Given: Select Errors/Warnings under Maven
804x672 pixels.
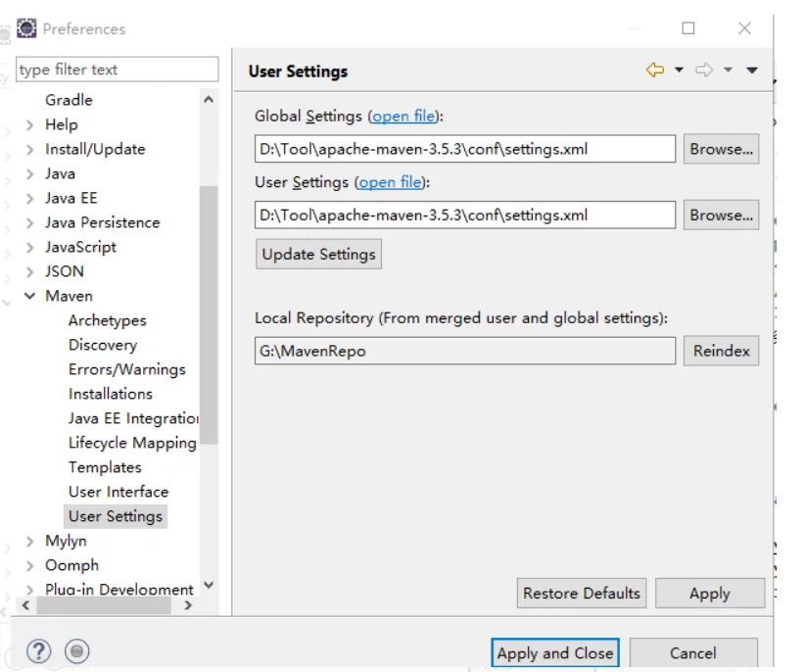Looking at the screenshot, I should (x=126, y=369).
